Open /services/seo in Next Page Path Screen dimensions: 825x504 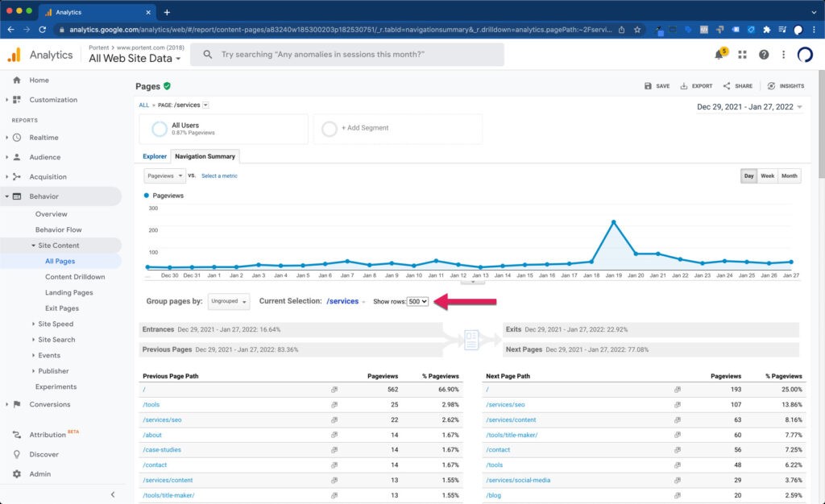[505, 405]
